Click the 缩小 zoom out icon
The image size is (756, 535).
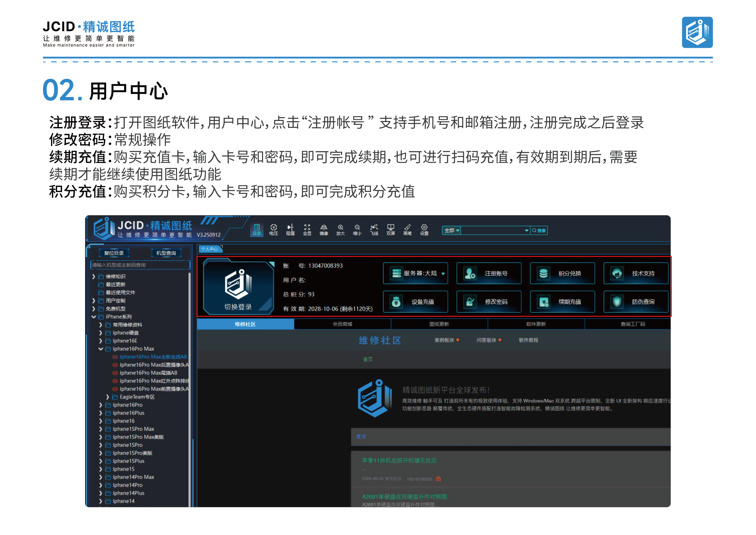pyautogui.click(x=357, y=230)
